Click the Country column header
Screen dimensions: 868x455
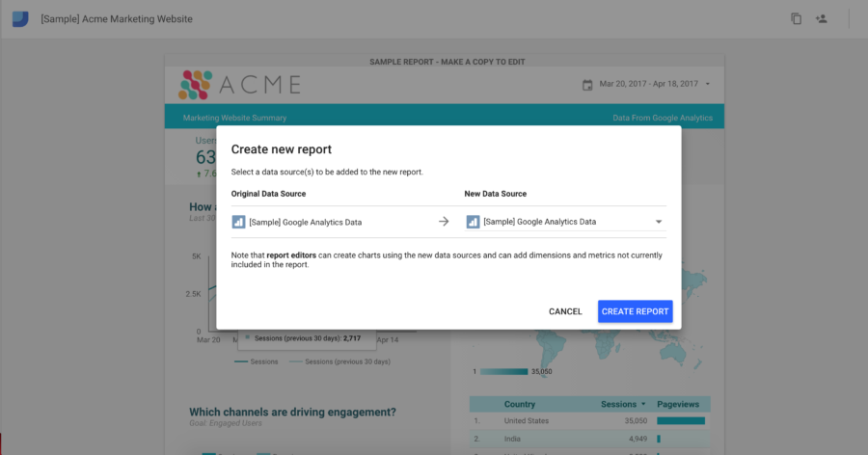(519, 404)
